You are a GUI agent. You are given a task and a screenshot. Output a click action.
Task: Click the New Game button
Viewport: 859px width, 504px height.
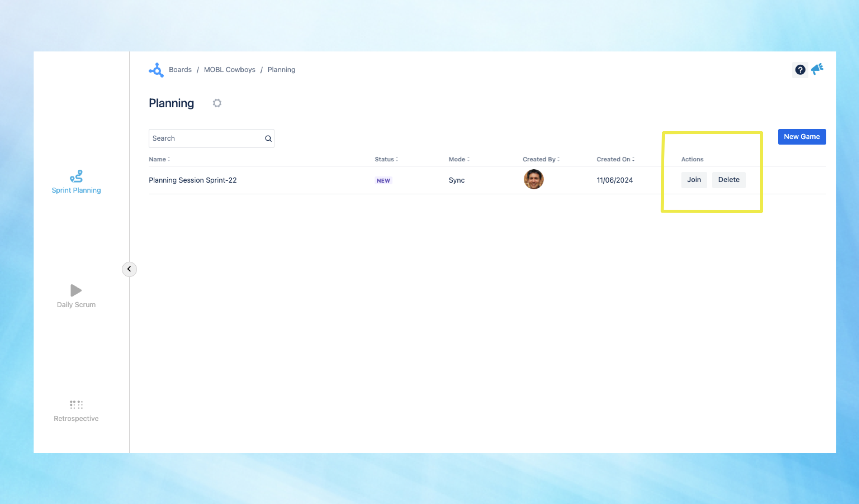(x=801, y=137)
